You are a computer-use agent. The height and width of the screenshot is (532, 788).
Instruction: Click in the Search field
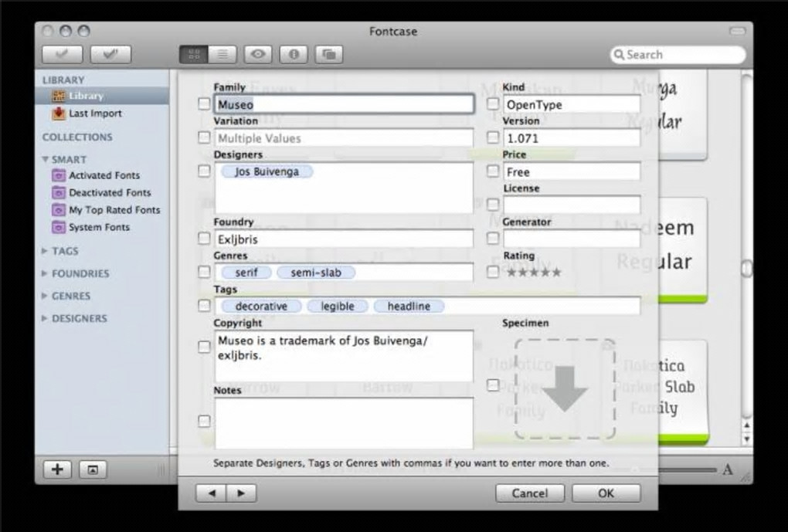click(678, 55)
